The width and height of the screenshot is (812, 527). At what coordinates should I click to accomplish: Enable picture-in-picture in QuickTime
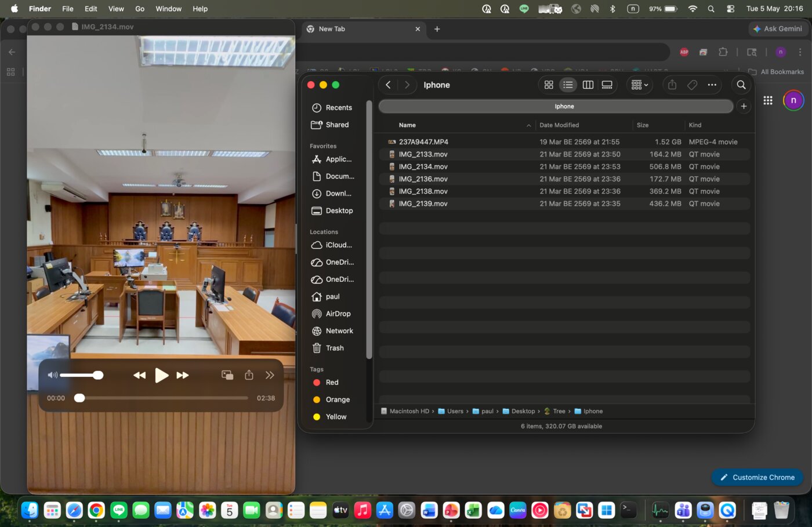pos(227,375)
